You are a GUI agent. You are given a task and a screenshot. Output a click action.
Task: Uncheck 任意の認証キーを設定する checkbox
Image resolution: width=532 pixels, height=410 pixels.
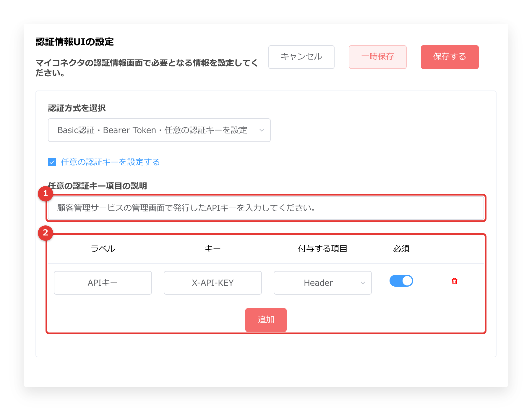click(x=52, y=162)
